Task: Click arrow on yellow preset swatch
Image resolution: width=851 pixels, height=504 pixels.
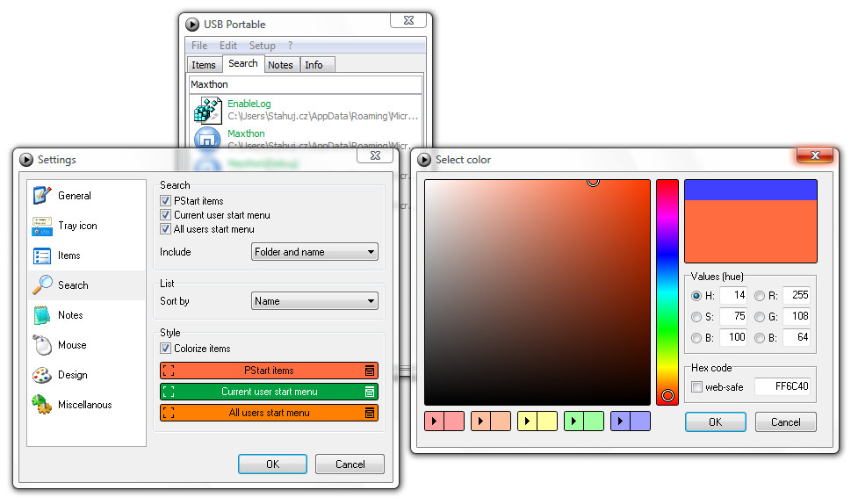Action: (x=528, y=421)
